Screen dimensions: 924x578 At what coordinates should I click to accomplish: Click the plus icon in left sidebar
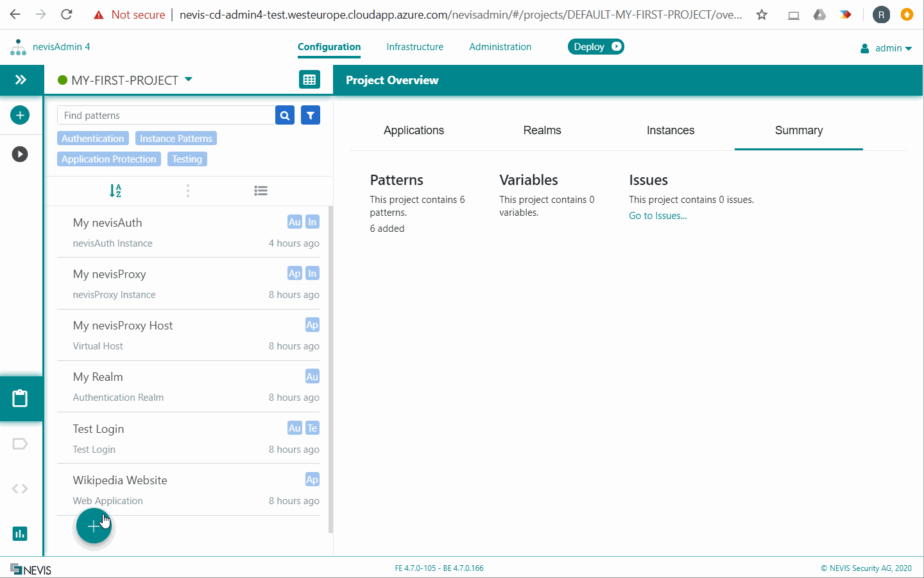point(20,115)
